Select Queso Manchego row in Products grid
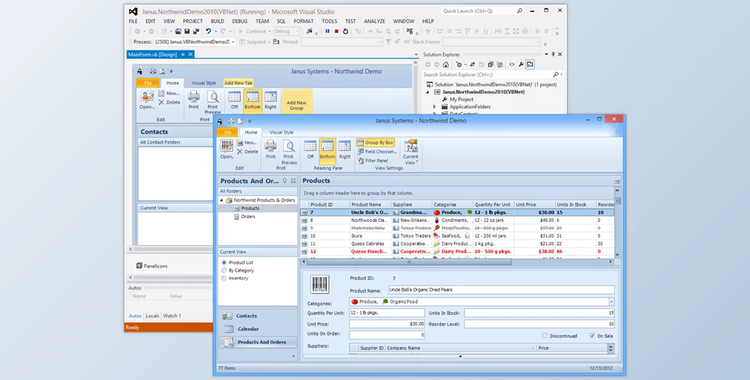This screenshot has height=380, width=750. coord(457,251)
